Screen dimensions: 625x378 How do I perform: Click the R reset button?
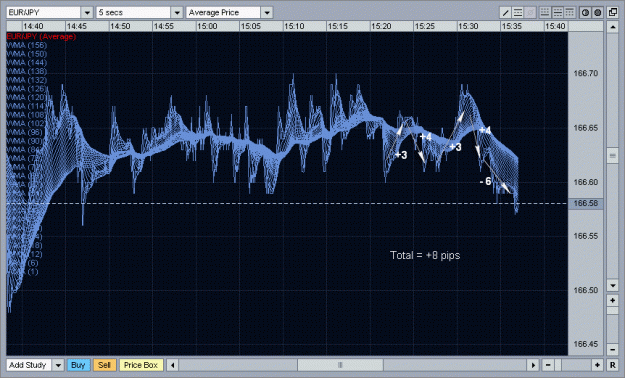pyautogui.click(x=613, y=365)
